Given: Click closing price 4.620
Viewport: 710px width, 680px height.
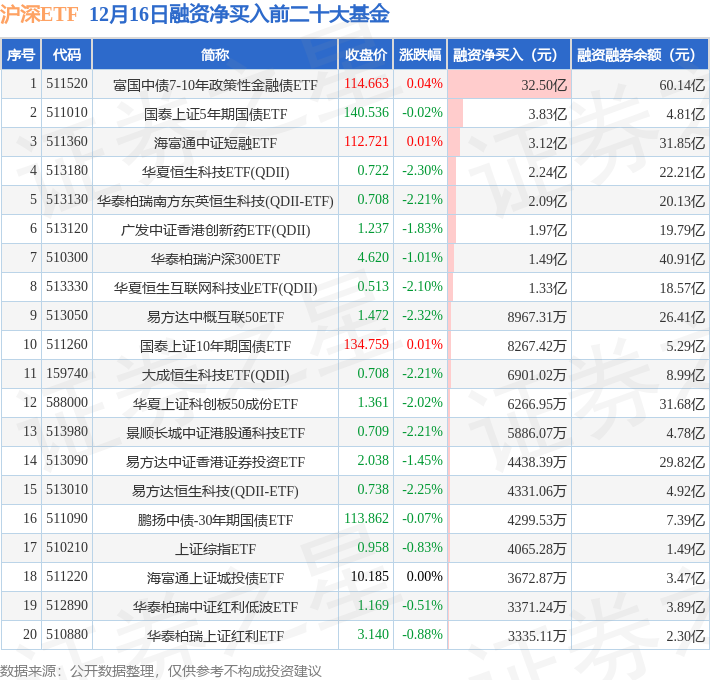Looking at the screenshot, I should tap(373, 258).
